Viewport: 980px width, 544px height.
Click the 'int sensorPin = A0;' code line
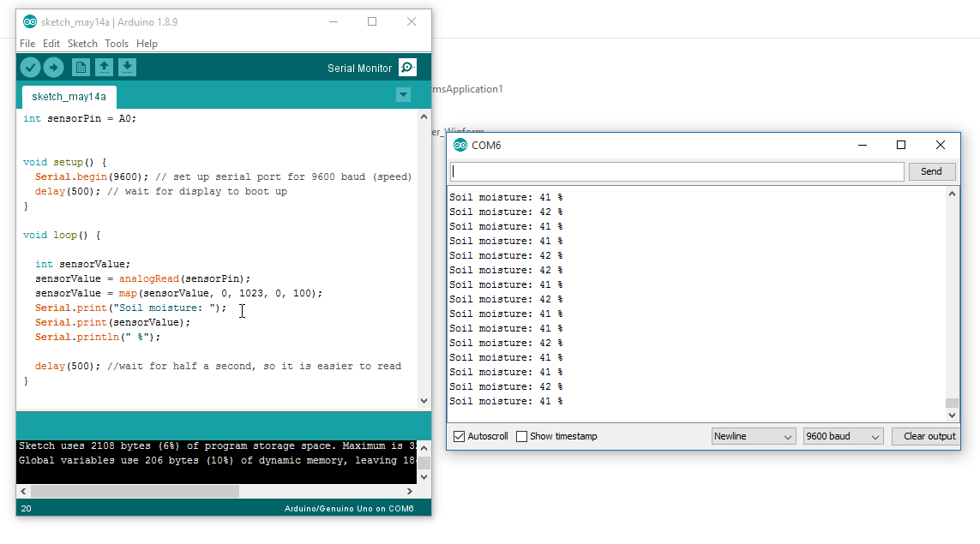pyautogui.click(x=80, y=118)
